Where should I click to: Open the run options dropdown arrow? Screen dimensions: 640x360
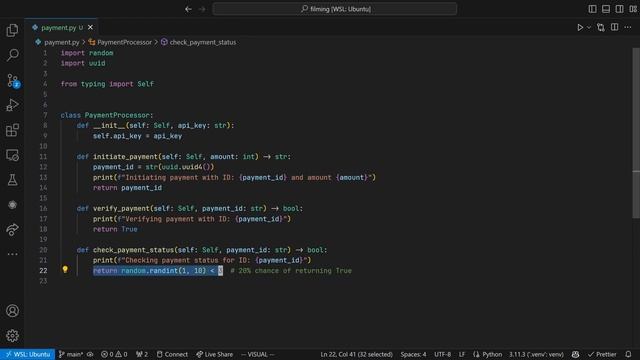tap(589, 27)
